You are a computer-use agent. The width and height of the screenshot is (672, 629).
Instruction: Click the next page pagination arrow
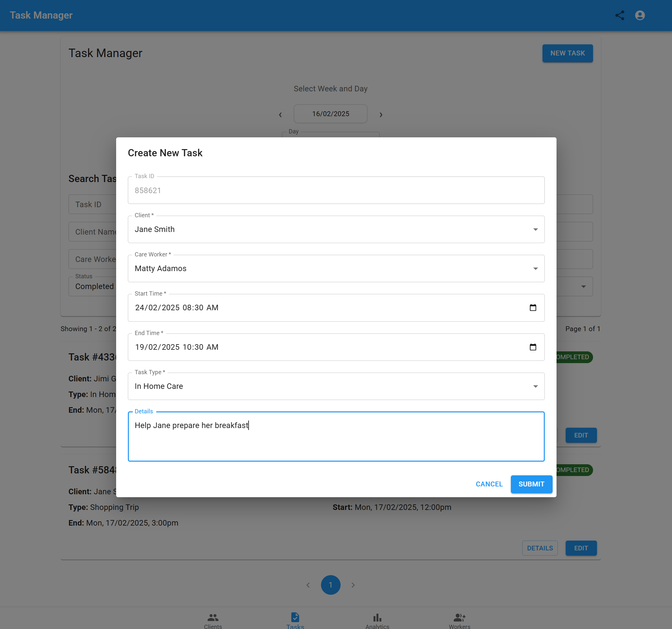[353, 585]
